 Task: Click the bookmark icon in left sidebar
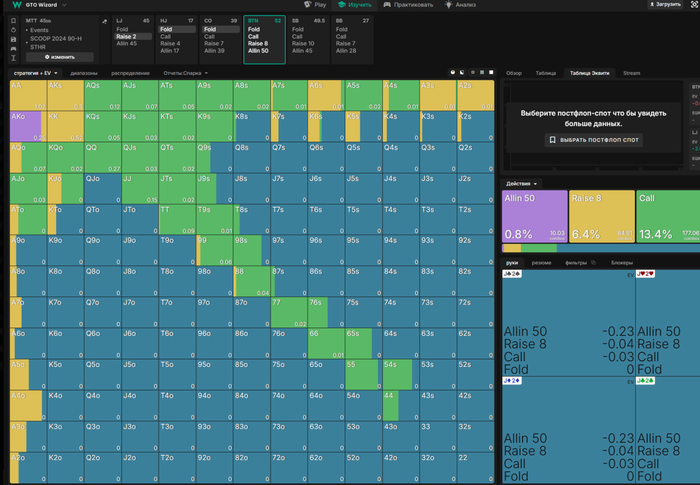pyautogui.click(x=15, y=21)
